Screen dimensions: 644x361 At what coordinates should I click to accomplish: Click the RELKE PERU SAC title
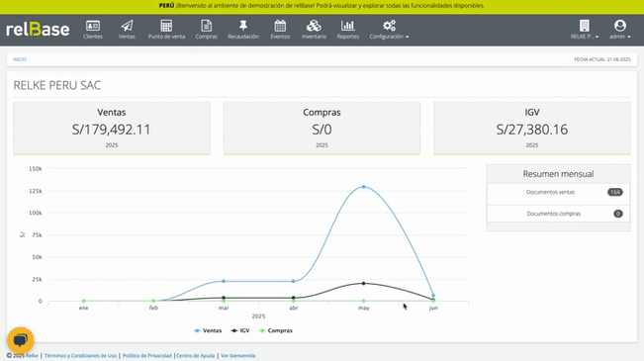[57, 85]
